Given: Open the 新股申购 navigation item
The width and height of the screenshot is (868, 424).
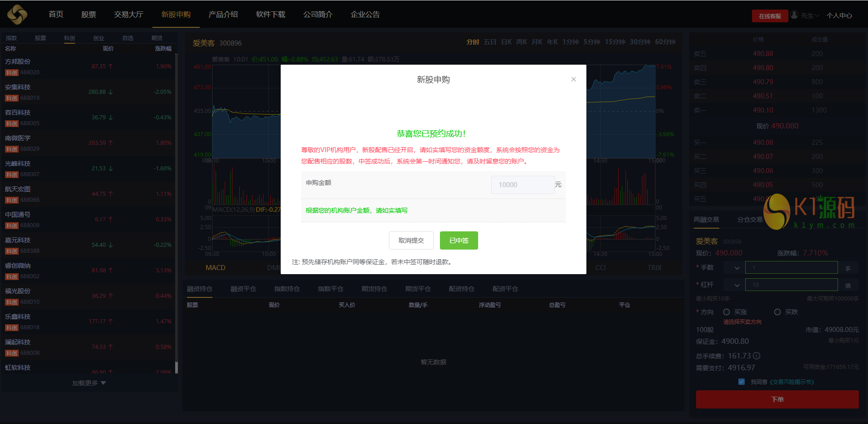Looking at the screenshot, I should (x=176, y=15).
